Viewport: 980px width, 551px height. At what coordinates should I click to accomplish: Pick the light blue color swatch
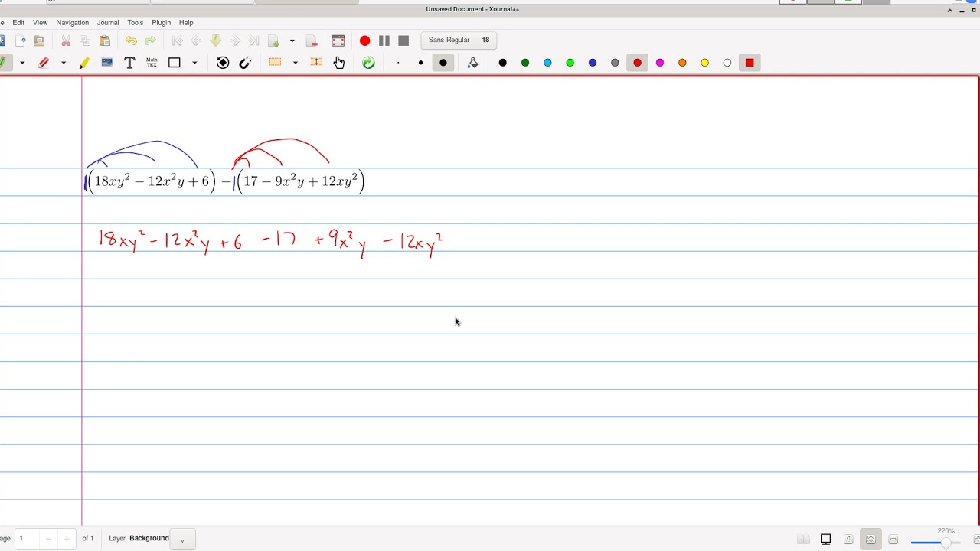(x=547, y=63)
